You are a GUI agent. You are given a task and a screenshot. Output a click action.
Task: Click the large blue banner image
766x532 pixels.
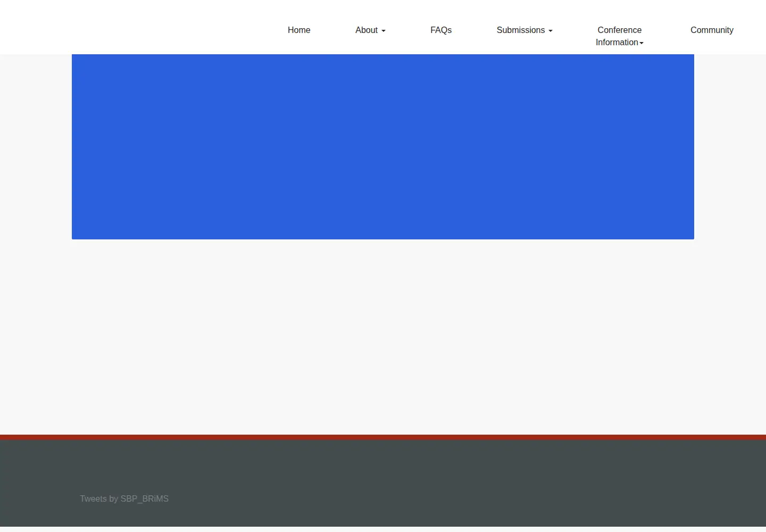pyautogui.click(x=383, y=147)
